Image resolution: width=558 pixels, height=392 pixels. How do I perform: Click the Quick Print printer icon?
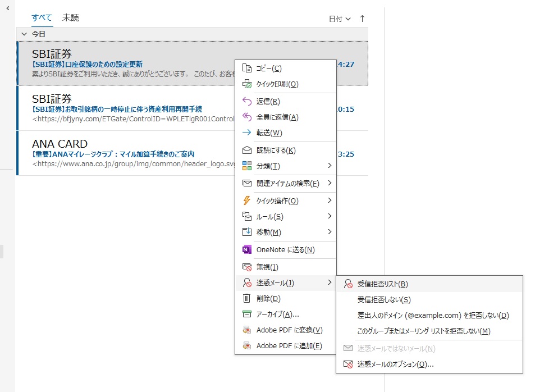coord(246,84)
